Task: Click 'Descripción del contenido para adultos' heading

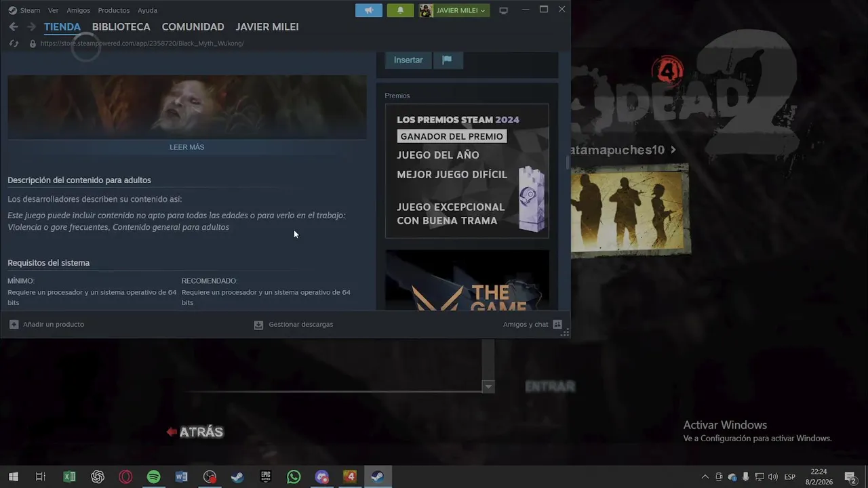Action: [79, 180]
